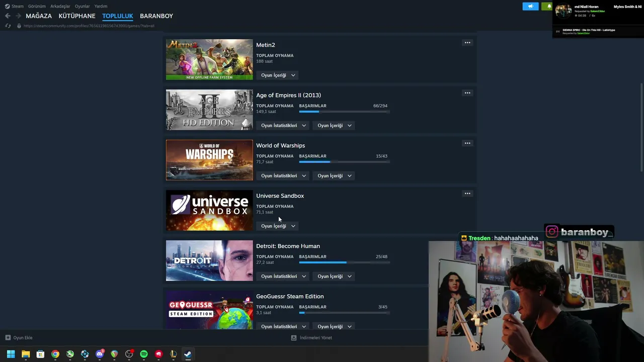This screenshot has height=362, width=644.
Task: Open the BARANBOY profile tab
Action: coord(156,16)
